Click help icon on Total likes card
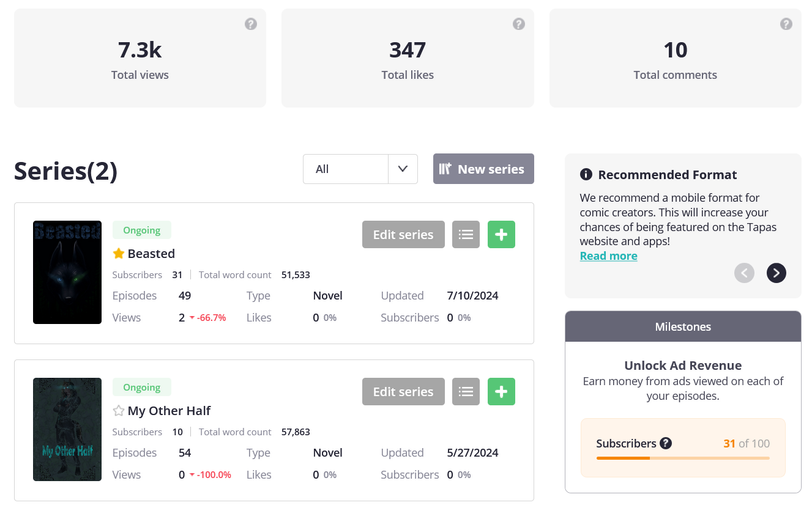 click(x=518, y=24)
